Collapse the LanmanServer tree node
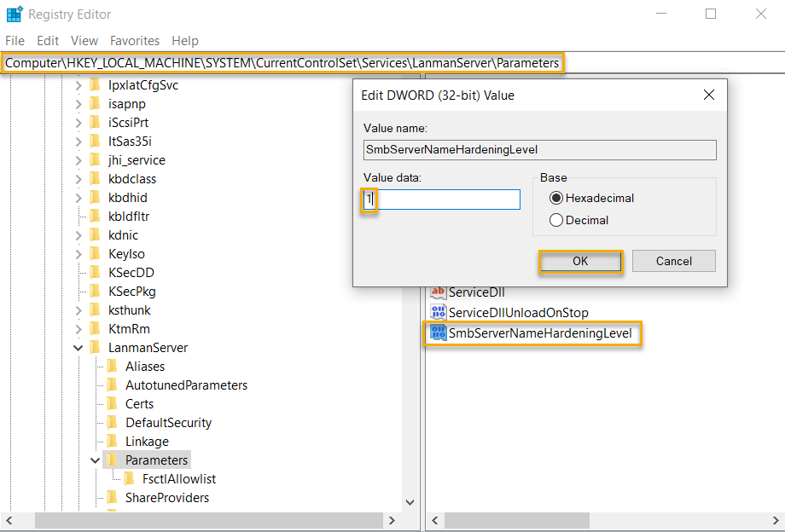 78,347
